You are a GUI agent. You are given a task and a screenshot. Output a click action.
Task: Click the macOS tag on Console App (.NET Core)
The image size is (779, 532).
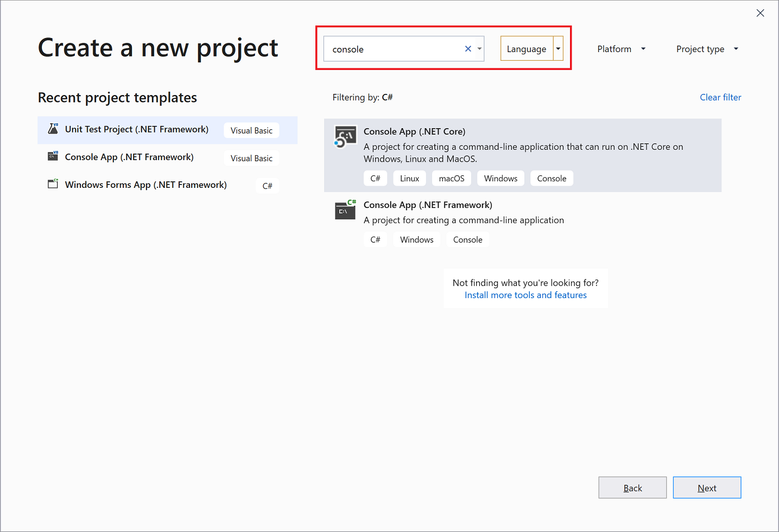pyautogui.click(x=452, y=179)
